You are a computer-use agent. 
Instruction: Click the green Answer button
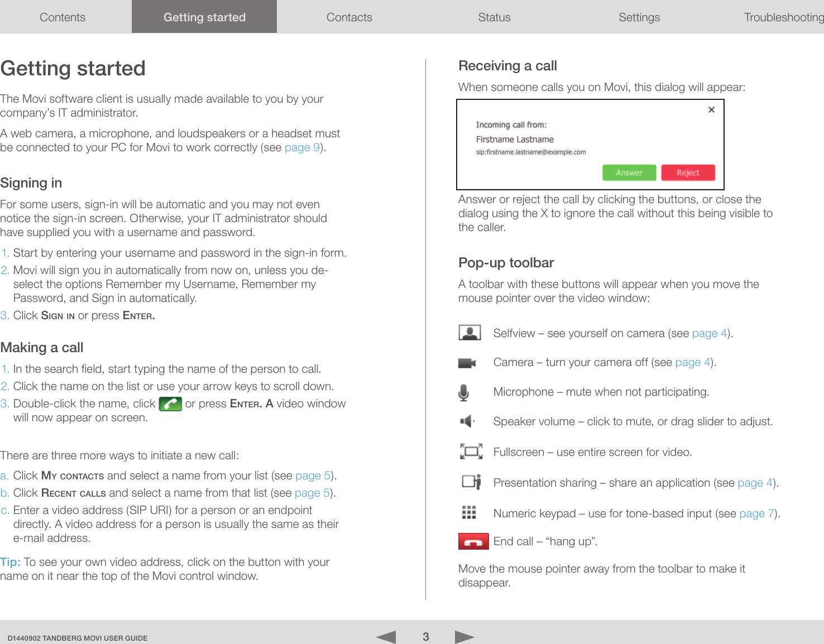coord(629,173)
